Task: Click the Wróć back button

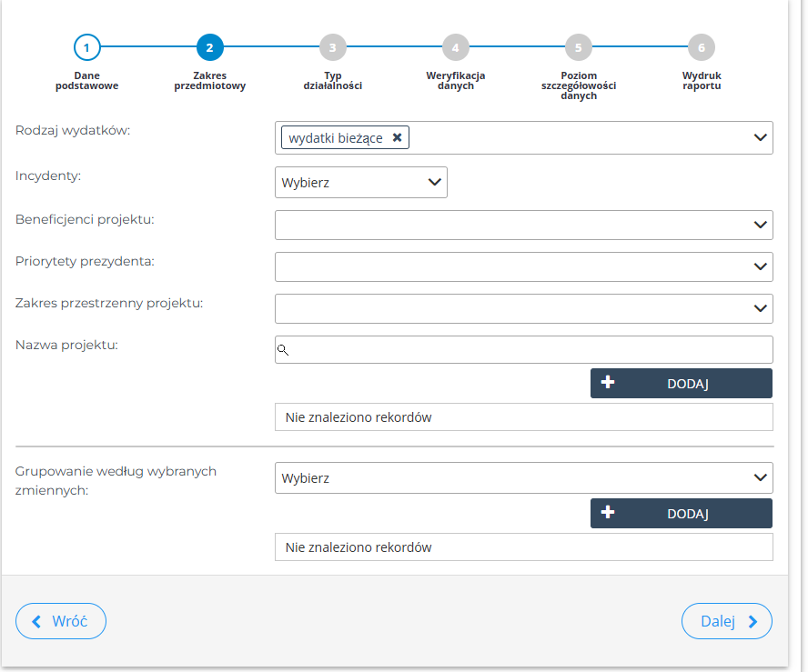Action: click(x=61, y=621)
